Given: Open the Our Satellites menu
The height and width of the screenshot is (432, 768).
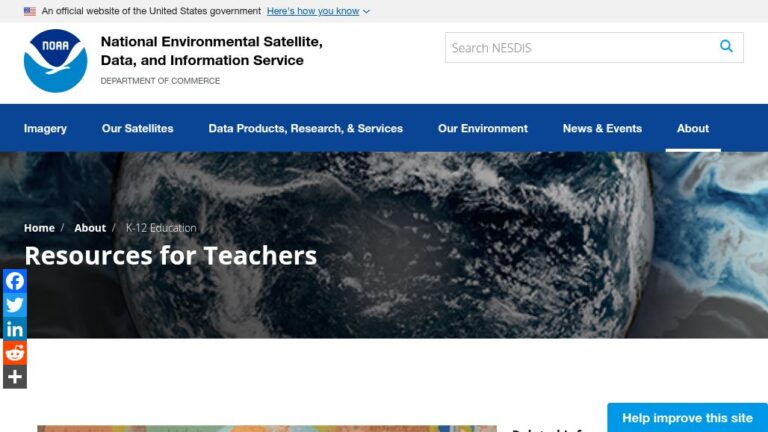Looking at the screenshot, I should [138, 128].
